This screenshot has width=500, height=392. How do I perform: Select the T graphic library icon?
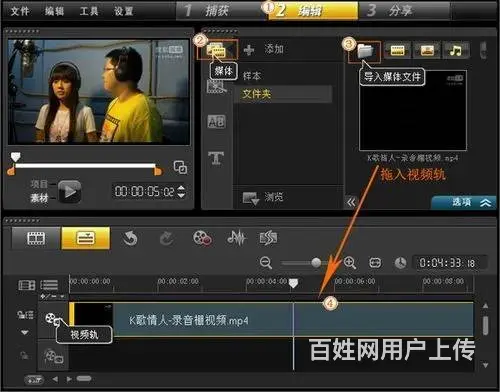pyautogui.click(x=216, y=158)
